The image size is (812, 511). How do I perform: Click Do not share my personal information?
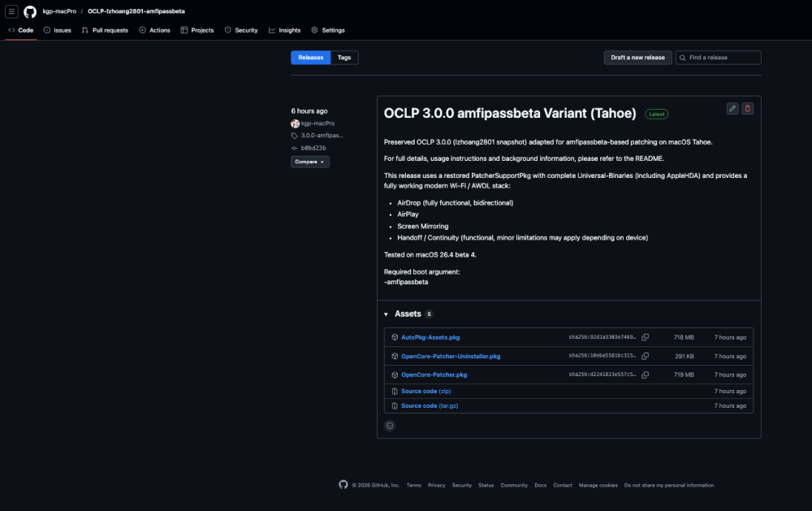coord(669,486)
